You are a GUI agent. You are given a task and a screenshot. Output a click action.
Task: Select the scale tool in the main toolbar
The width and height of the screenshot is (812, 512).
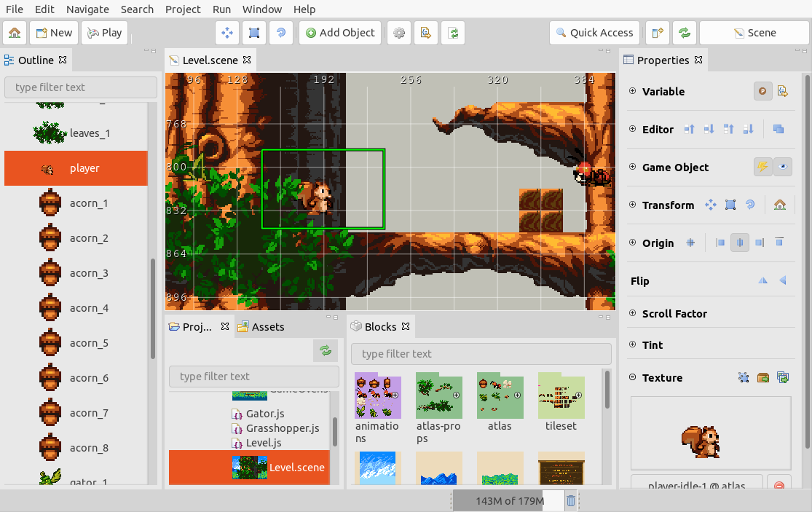point(254,33)
